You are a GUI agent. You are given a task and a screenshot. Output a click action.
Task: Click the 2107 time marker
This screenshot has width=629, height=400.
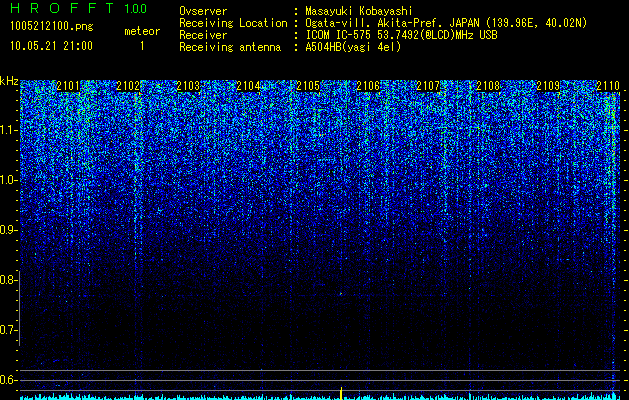[x=428, y=85]
